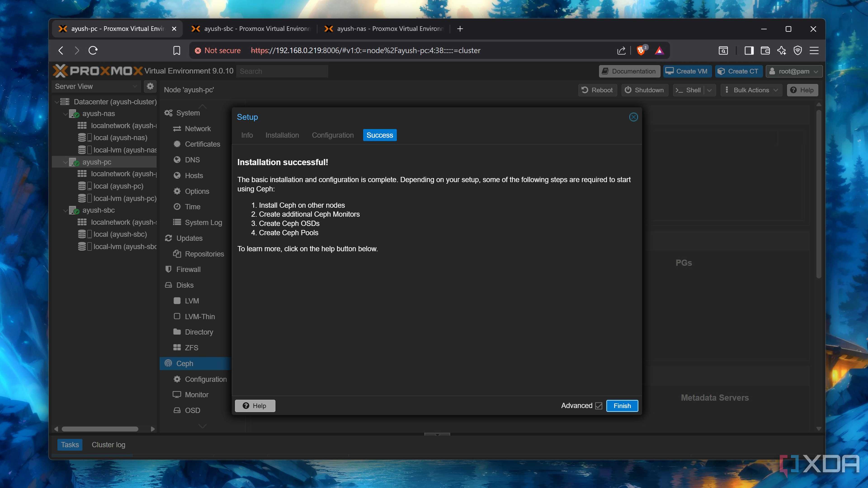Click the Finish button

(x=622, y=406)
